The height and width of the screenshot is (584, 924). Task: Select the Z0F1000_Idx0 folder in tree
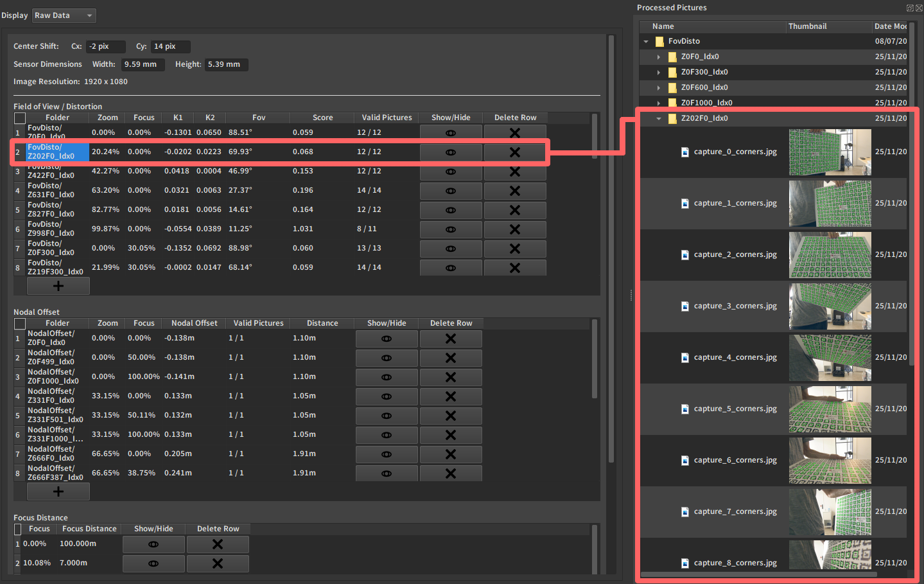(x=706, y=103)
